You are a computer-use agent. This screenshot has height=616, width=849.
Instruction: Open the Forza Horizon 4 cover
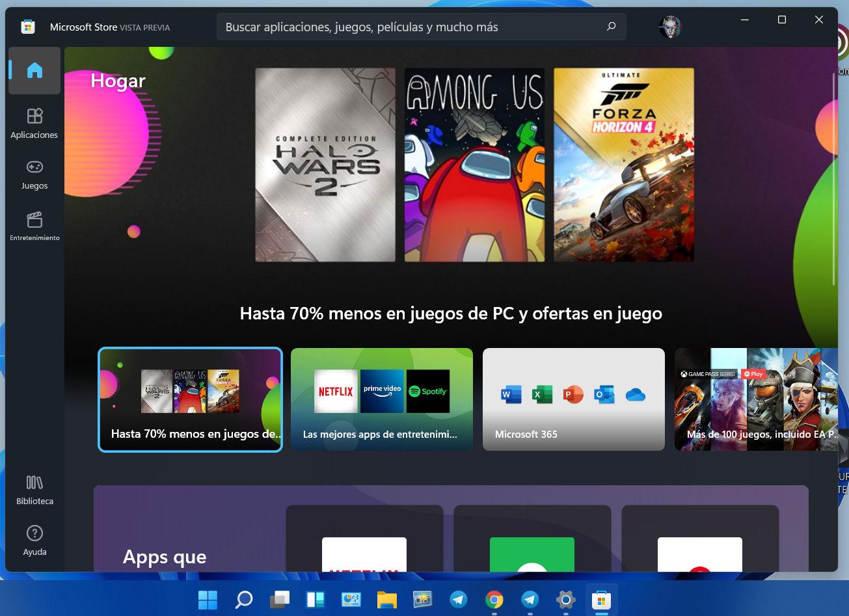[624, 165]
